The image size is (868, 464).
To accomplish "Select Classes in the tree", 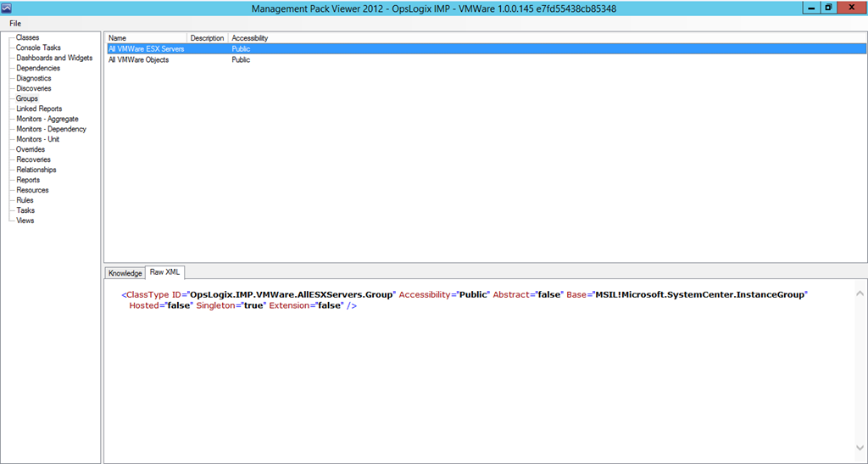I will pyautogui.click(x=27, y=37).
